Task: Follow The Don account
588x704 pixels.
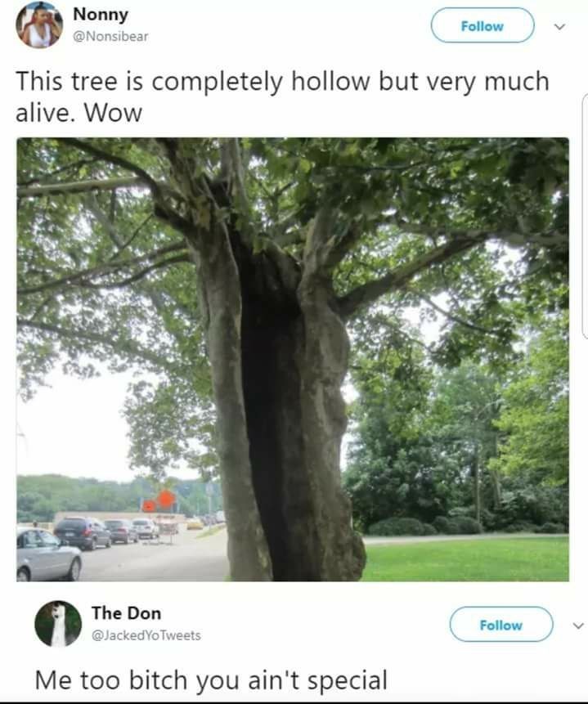Action: (x=500, y=624)
